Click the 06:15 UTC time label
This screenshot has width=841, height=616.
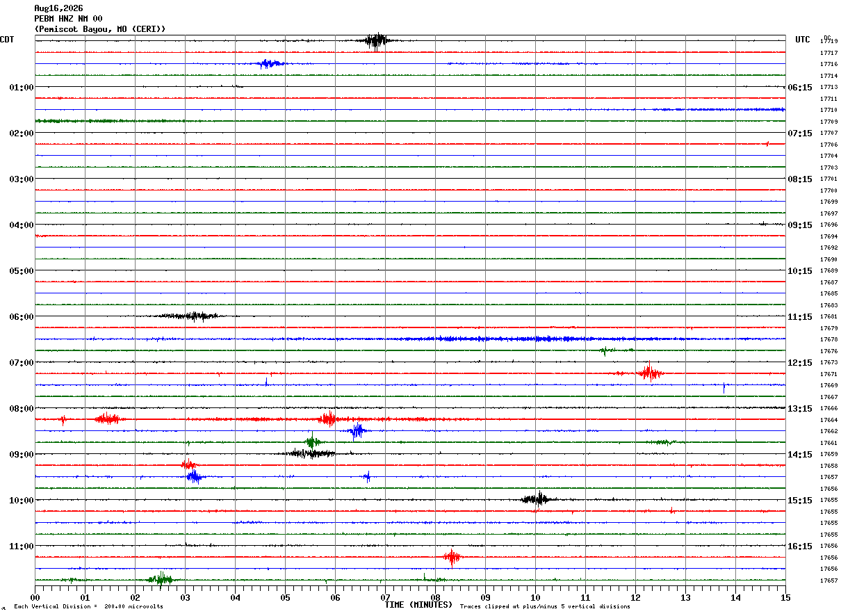click(799, 88)
